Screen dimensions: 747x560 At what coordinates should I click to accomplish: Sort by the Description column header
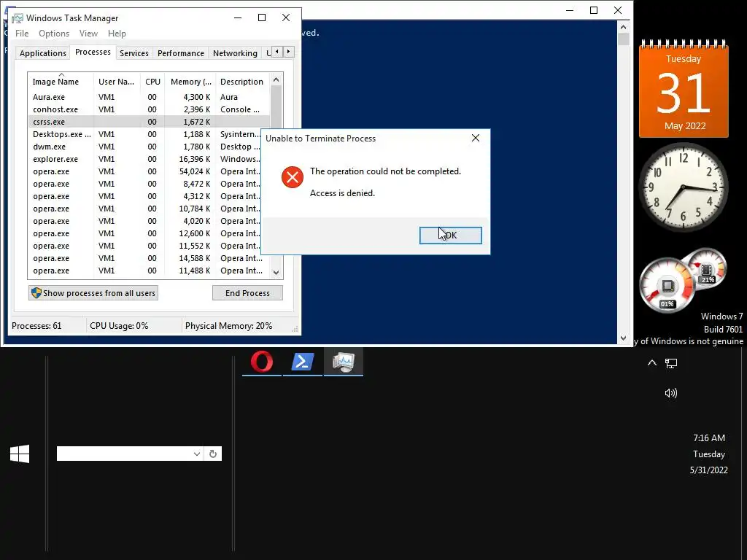point(242,82)
